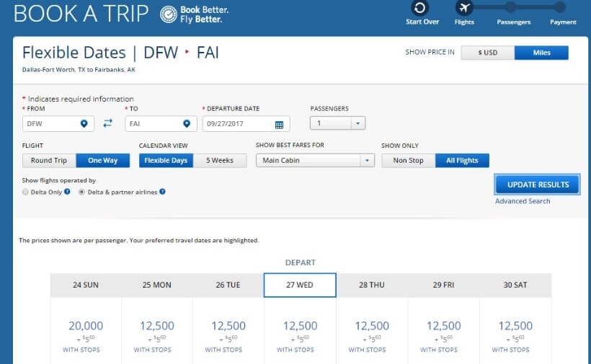
Task: Click the UPDATE RESULTS button
Action: point(538,185)
